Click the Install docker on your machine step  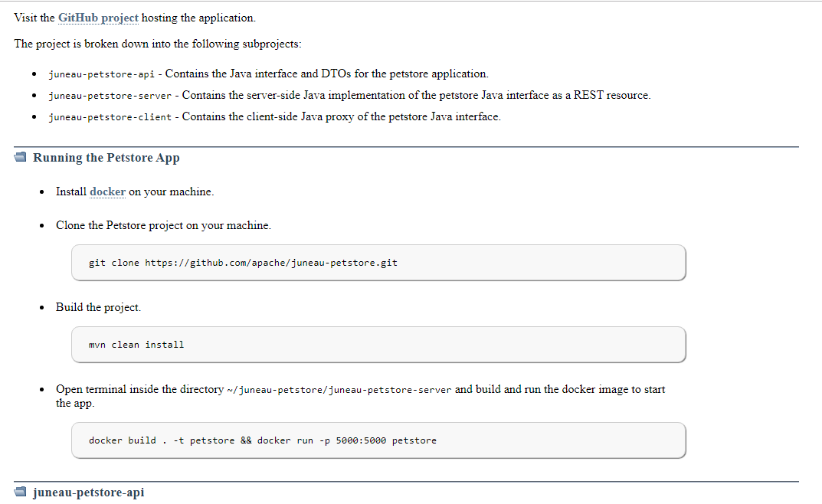pos(135,191)
